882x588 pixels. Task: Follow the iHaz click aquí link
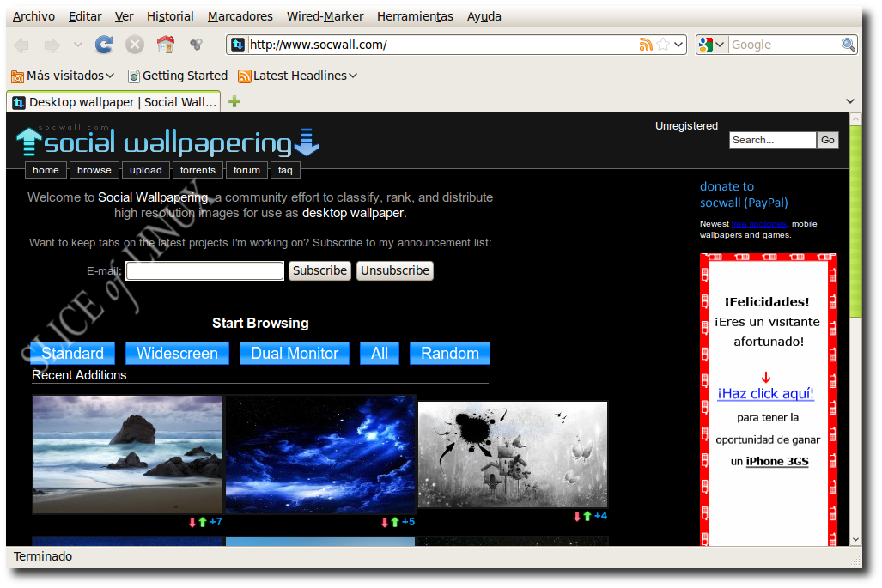pos(764,393)
